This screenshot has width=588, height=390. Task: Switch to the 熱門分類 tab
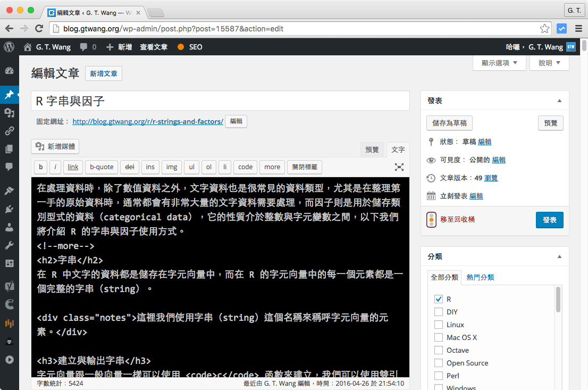tap(480, 277)
